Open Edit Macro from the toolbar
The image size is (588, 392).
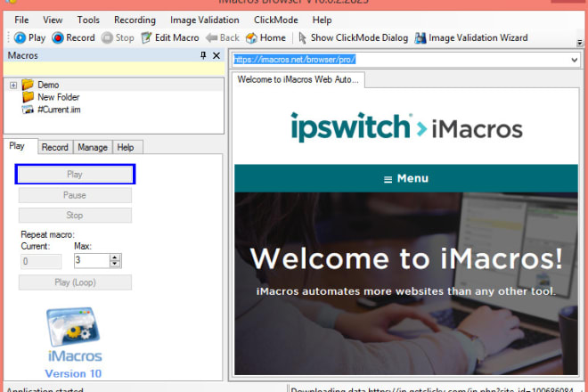146,38
